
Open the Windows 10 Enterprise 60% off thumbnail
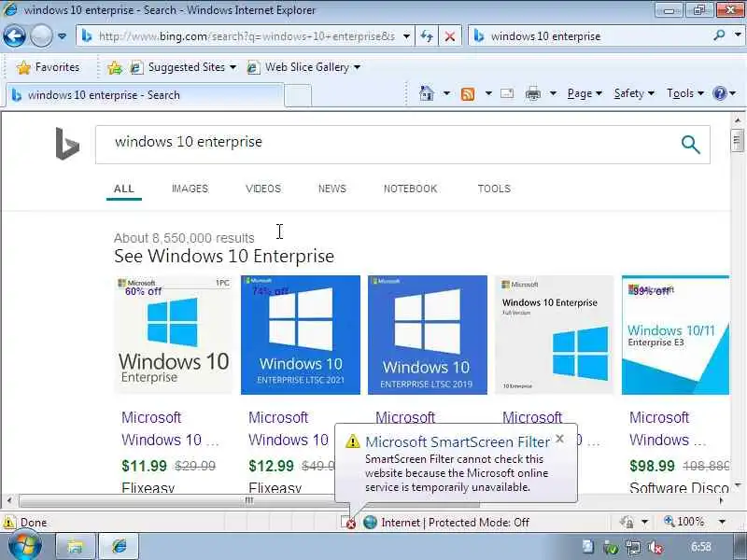coord(174,335)
